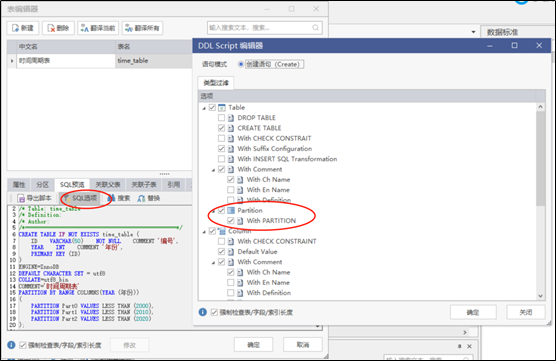Collapse the Table tree node
The image size is (556, 361).
(204, 108)
